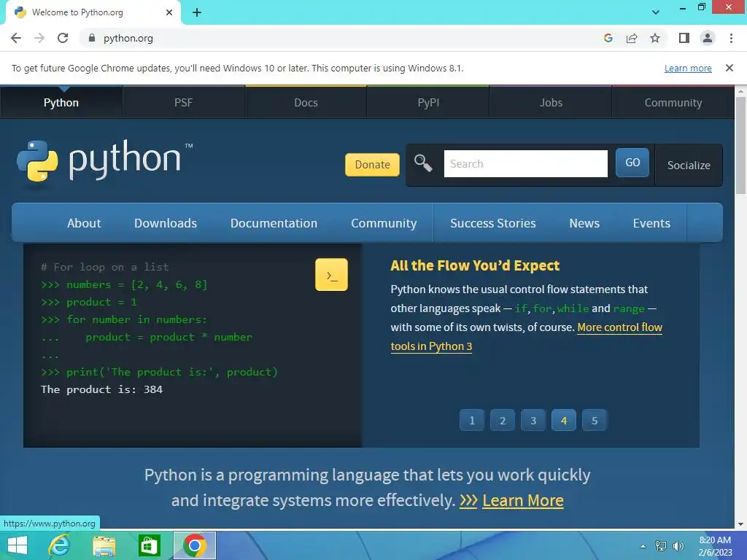Image resolution: width=747 pixels, height=560 pixels.
Task: Open the Documentation menu
Action: coord(274,223)
